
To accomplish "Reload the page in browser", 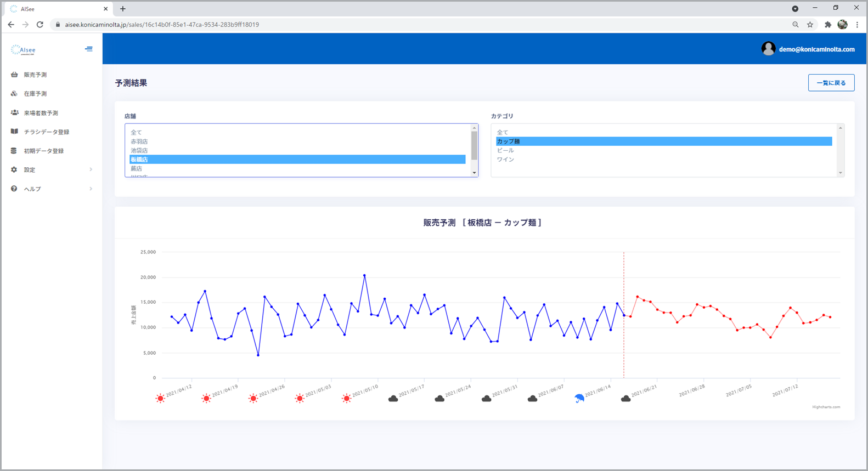I will point(40,25).
